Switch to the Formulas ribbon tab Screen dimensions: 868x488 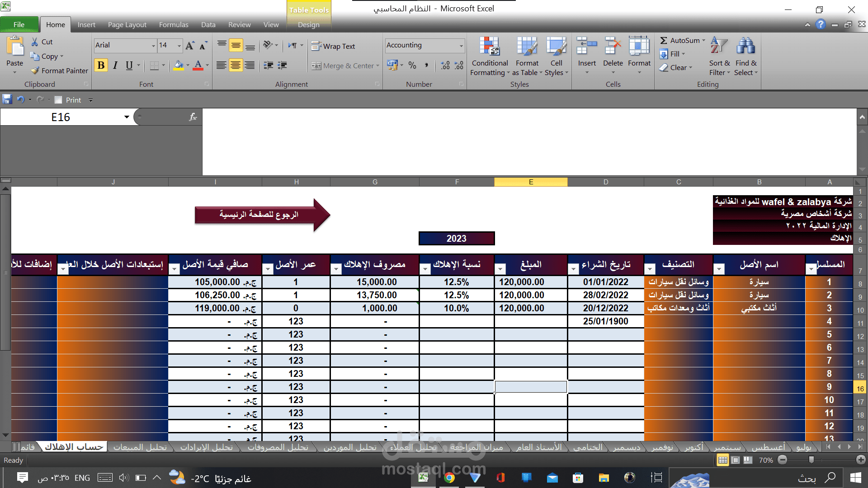point(173,25)
